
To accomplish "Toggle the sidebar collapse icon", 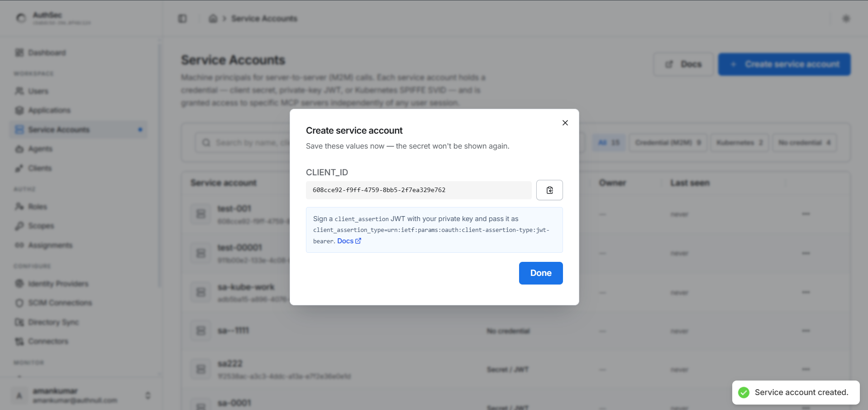I will pyautogui.click(x=182, y=19).
